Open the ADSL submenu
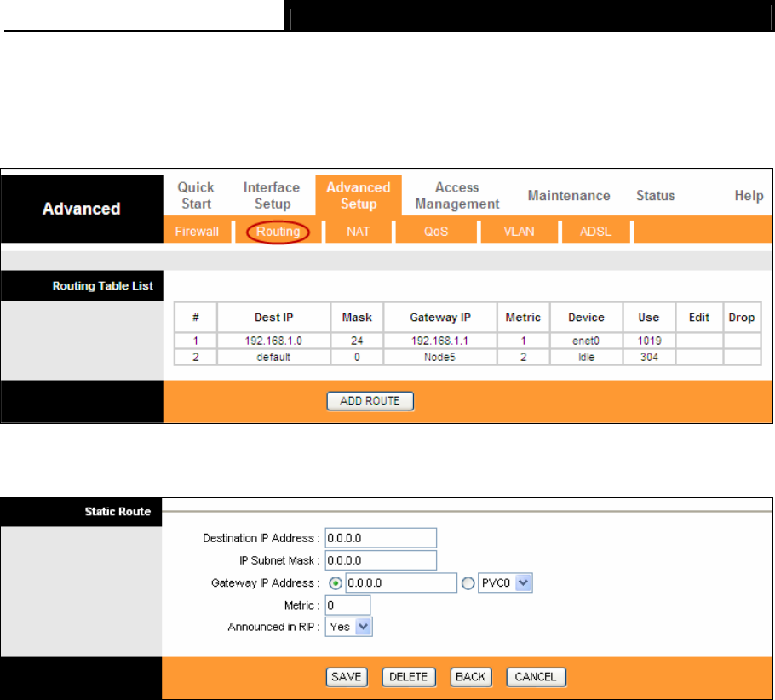The height and width of the screenshot is (700, 775). [595, 232]
